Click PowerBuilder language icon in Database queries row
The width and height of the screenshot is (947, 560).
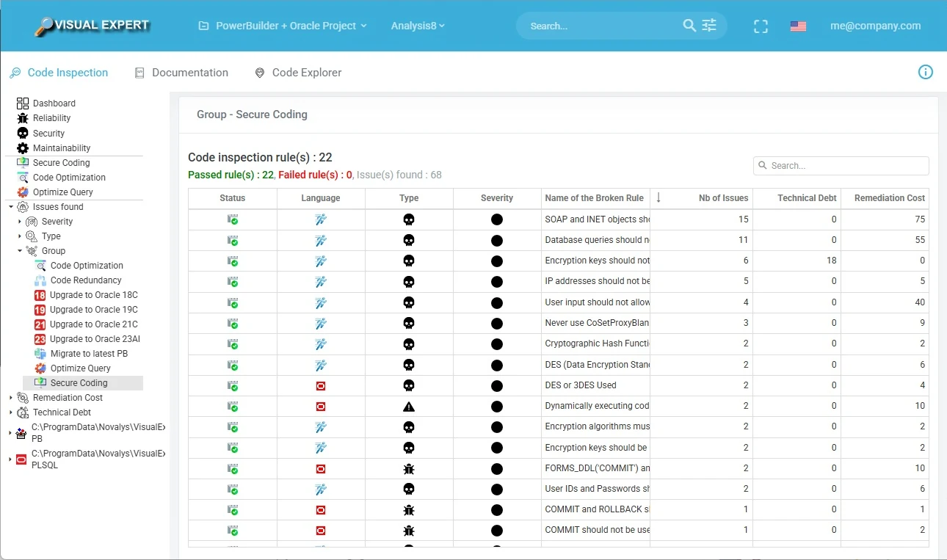pyautogui.click(x=321, y=240)
